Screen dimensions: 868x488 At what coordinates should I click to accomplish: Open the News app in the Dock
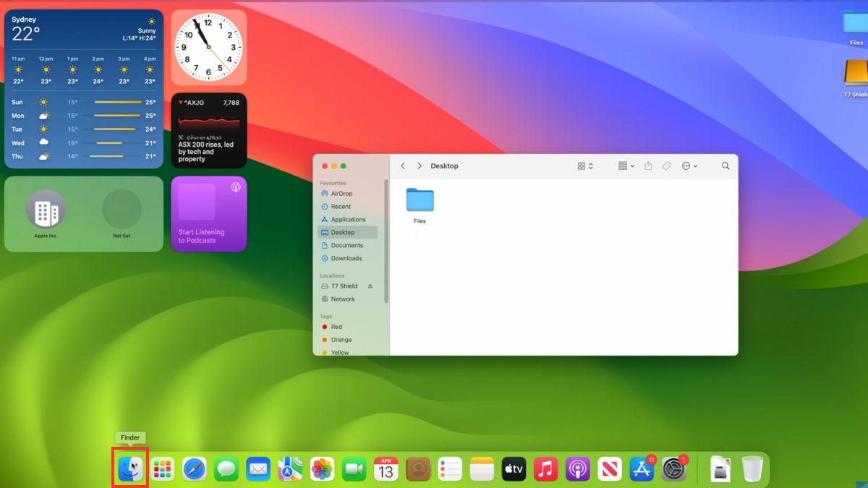[610, 468]
